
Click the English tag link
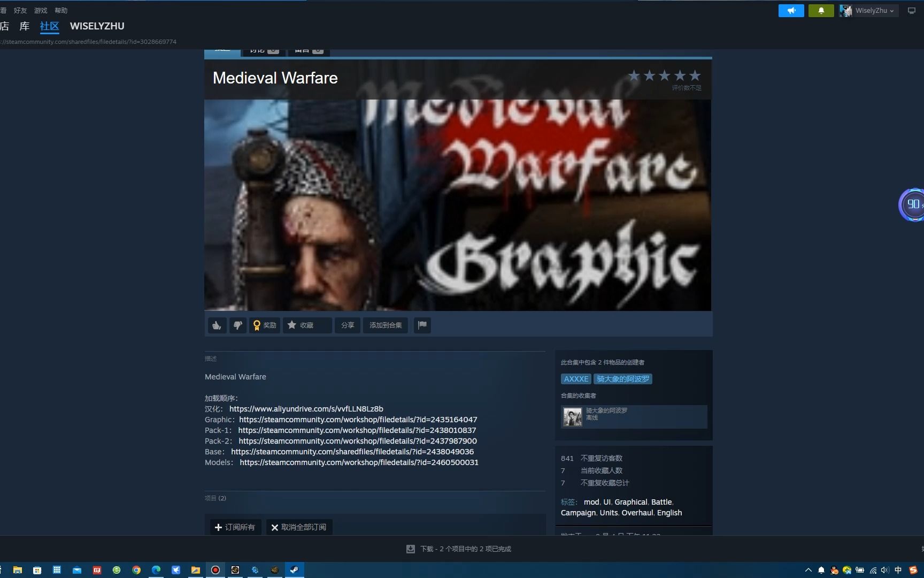tap(669, 513)
